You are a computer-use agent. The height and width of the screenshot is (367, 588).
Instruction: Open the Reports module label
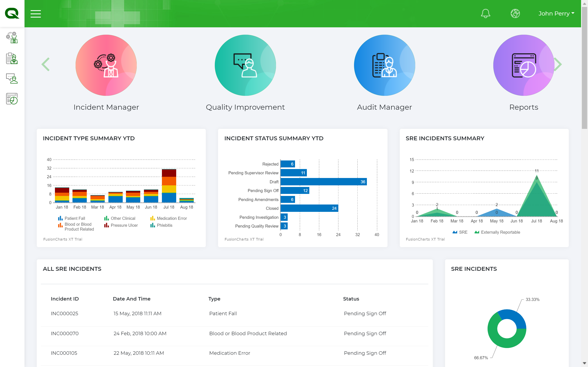(523, 107)
